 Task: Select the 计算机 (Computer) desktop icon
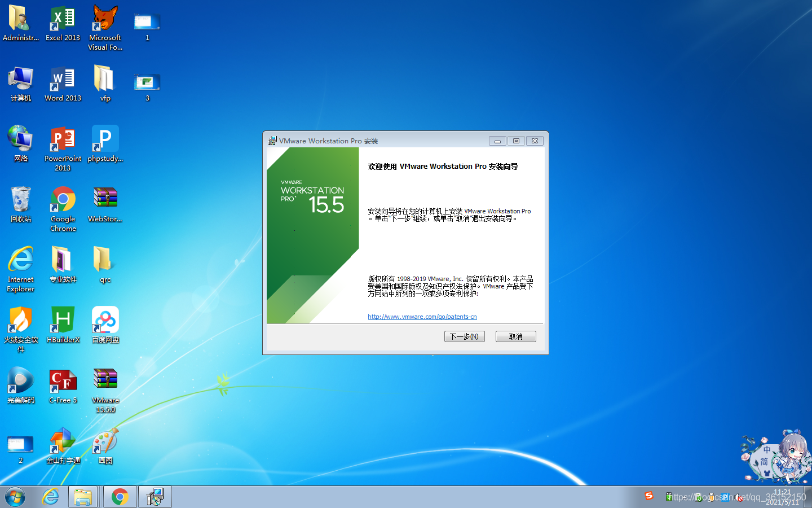(20, 84)
